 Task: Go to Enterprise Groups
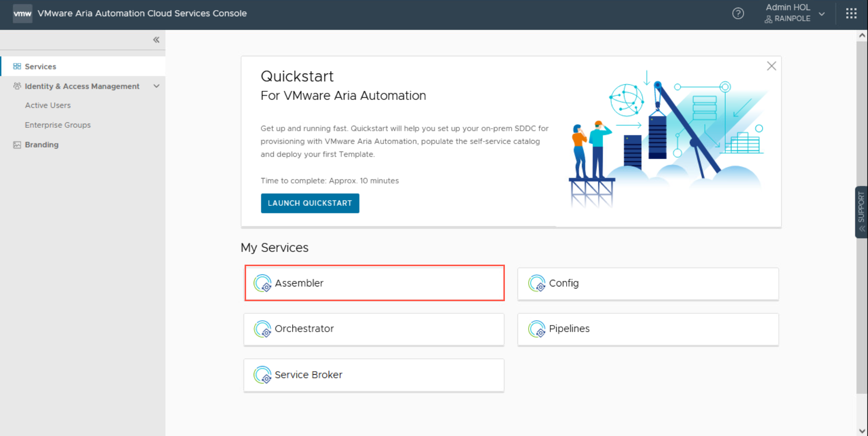coord(58,125)
